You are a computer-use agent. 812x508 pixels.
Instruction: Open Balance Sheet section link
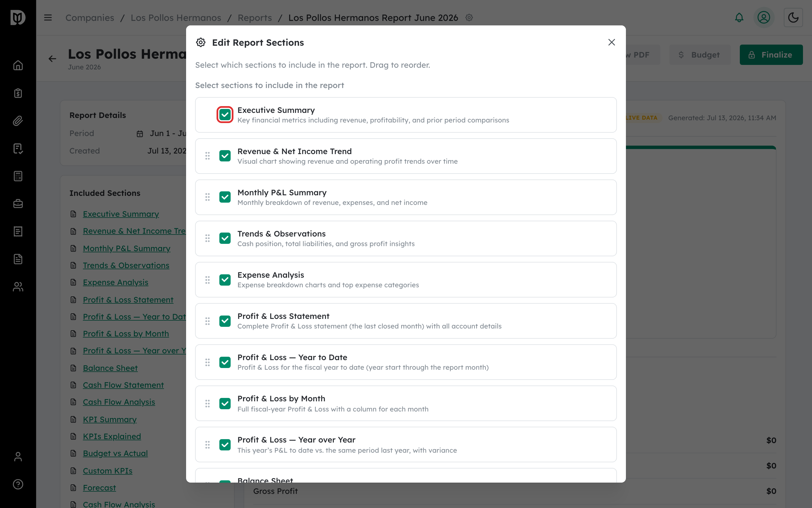pos(110,368)
